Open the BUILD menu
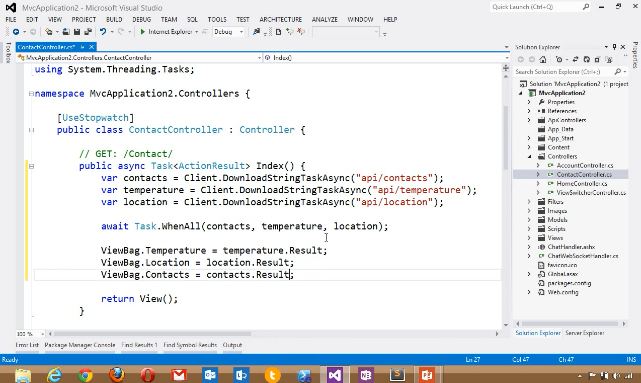The image size is (641, 383). coord(114,19)
